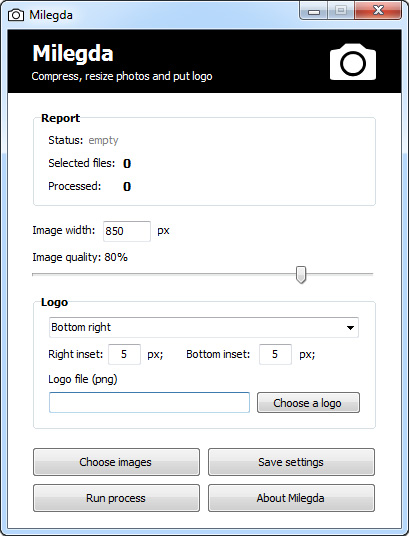
Task: Click the 'Logo file (png)' label
Action: click(83, 379)
